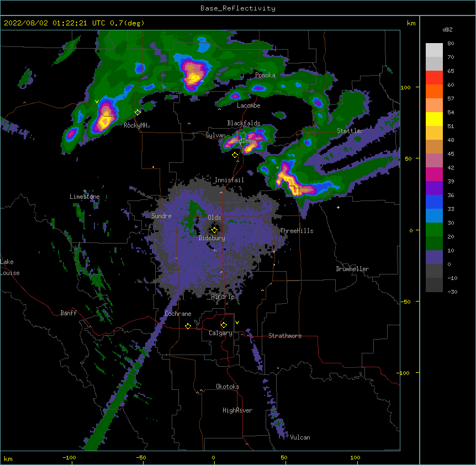
Task: Click the yellow 51-54 dBZ legend swatch
Action: point(434,119)
